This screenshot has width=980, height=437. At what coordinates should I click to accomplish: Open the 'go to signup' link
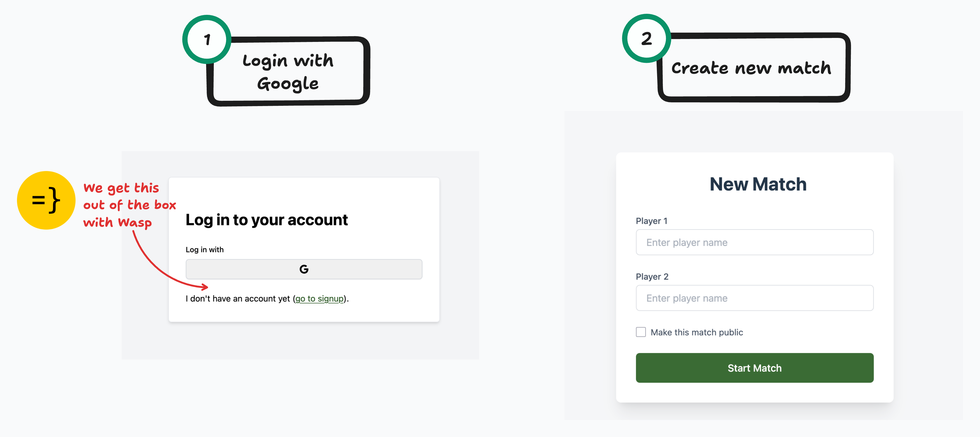319,299
